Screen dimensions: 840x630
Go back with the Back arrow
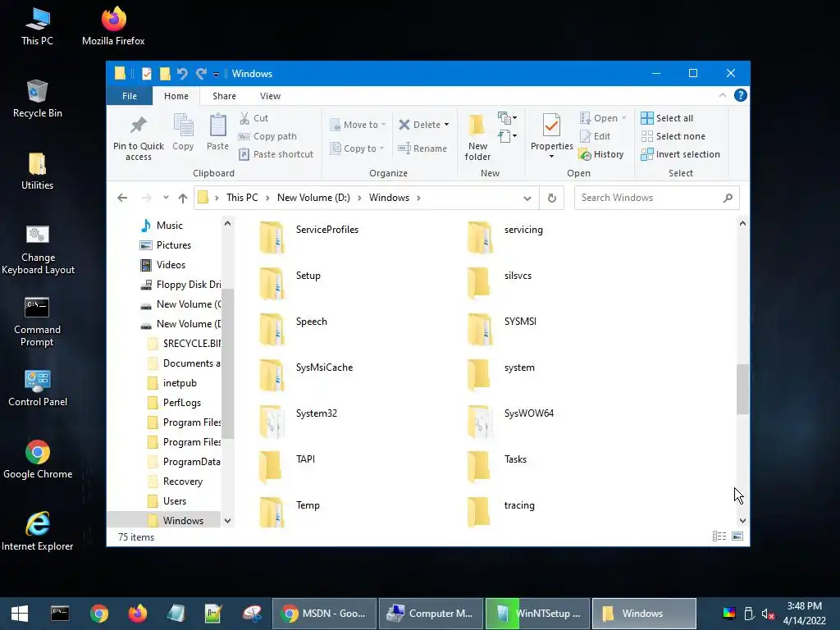point(122,198)
